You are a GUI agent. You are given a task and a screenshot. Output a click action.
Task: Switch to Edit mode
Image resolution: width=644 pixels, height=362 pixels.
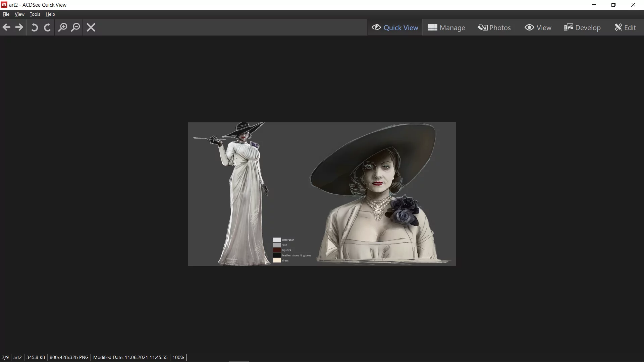(x=625, y=27)
